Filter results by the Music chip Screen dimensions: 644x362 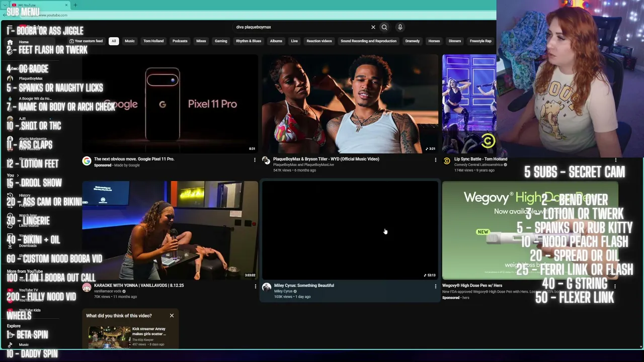pos(130,41)
